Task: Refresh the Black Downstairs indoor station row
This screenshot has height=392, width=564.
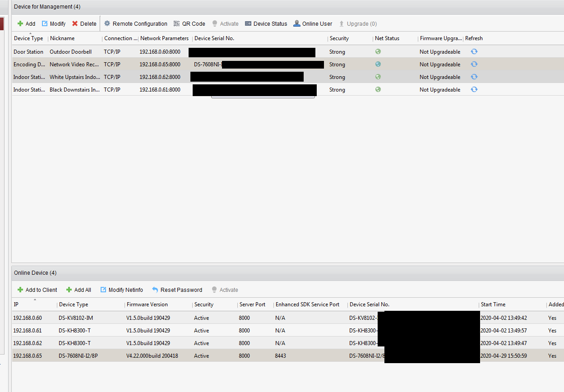Action: click(474, 90)
